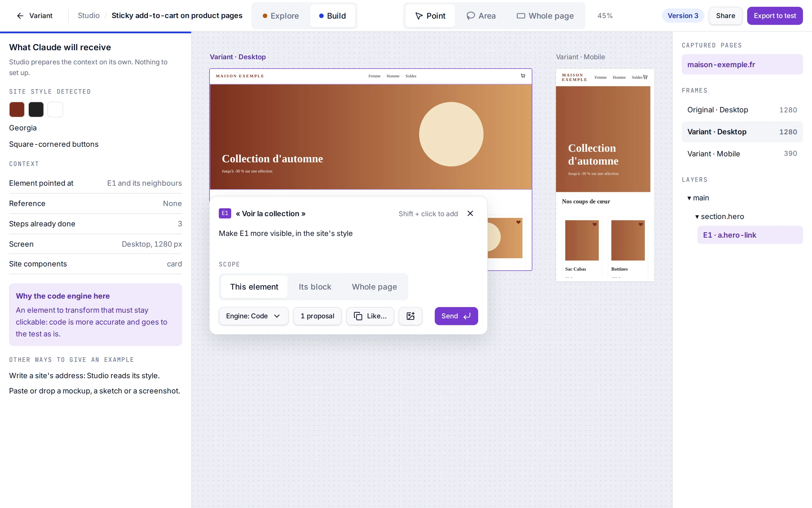The height and width of the screenshot is (508, 812).
Task: Click the Like... copy button
Action: (x=370, y=316)
